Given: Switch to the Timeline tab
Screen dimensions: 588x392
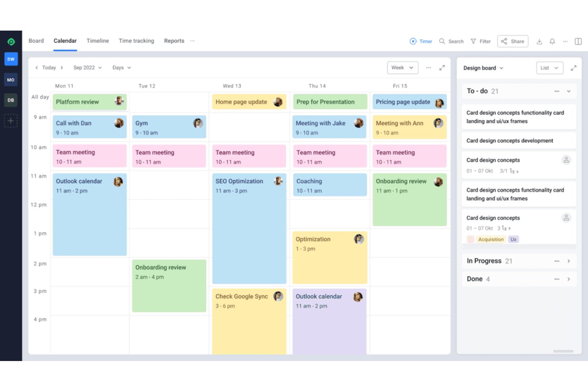Looking at the screenshot, I should click(98, 41).
